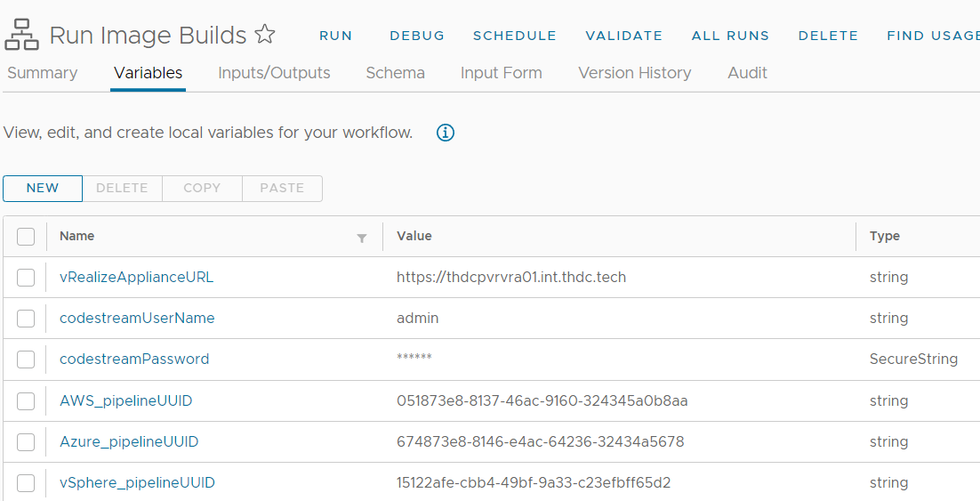Click the Azure_pipelineUUID variable name
The height and width of the screenshot is (501, 980).
(x=129, y=442)
